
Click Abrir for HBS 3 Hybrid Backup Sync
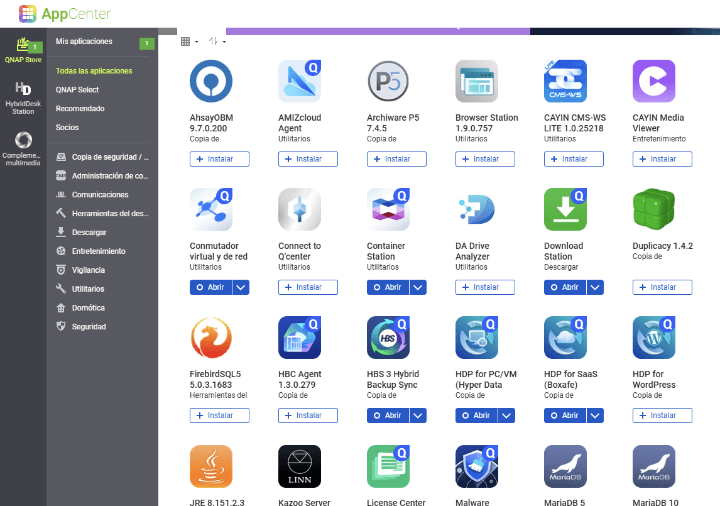[x=388, y=415]
